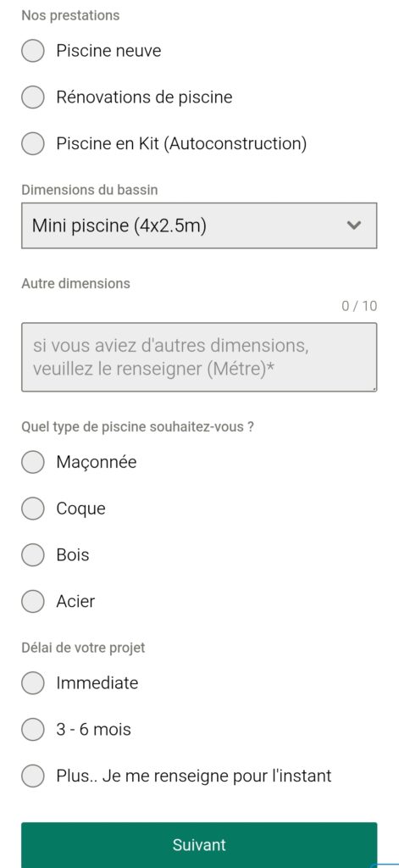Image resolution: width=399 pixels, height=868 pixels.
Task: Click the Mini piscine (4x2.5m) text
Action: coord(119,225)
